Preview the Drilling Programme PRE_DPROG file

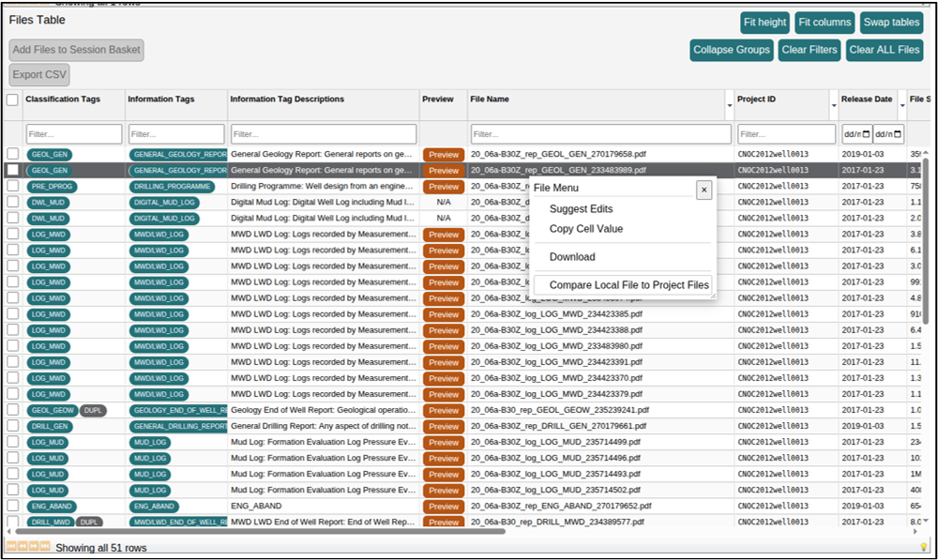coord(444,187)
